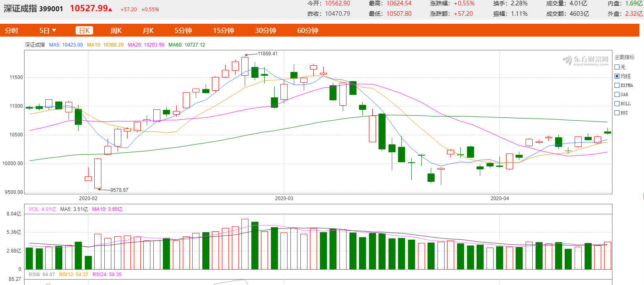Click the 东方财富网 logo watermark
The width and height of the screenshot is (644, 285).
coord(585,61)
